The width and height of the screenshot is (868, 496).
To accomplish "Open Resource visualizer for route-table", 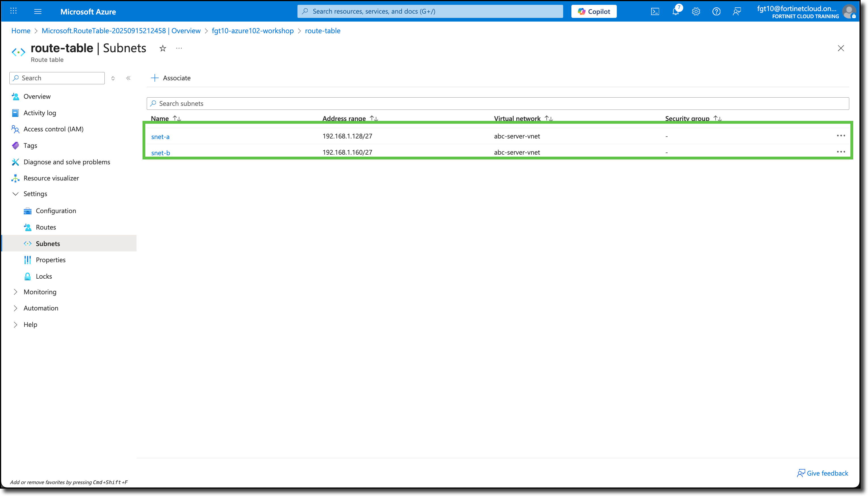I will (x=51, y=178).
